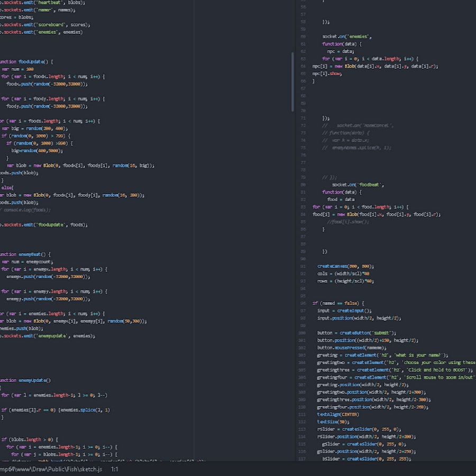Click the createButton('submit') line
The image size is (476, 476).
pos(351,333)
